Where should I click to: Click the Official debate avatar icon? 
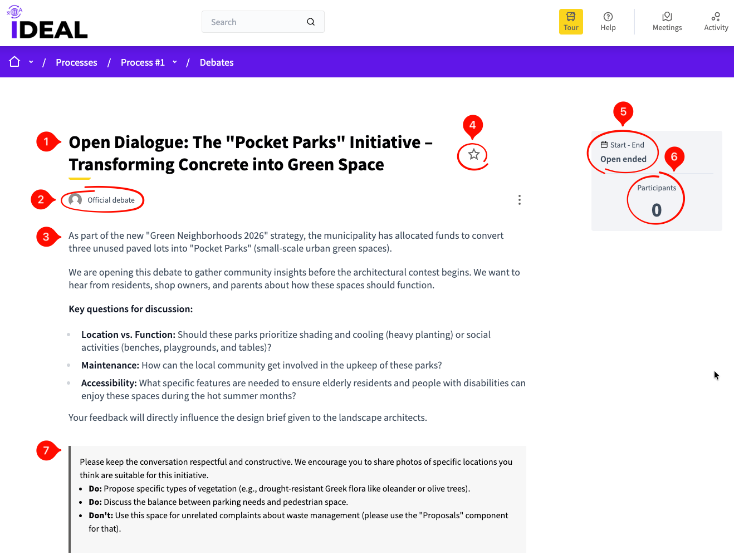click(x=75, y=200)
